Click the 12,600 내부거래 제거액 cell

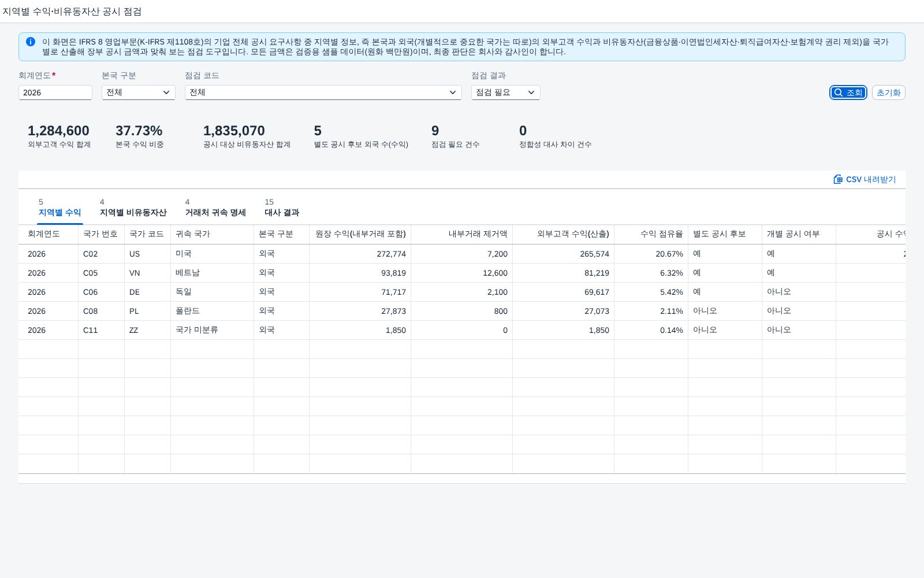462,273
